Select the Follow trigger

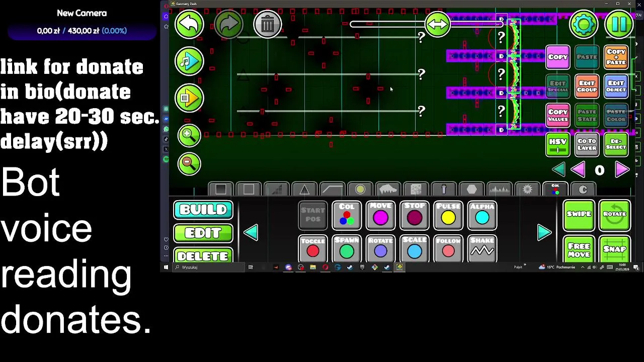448,249
